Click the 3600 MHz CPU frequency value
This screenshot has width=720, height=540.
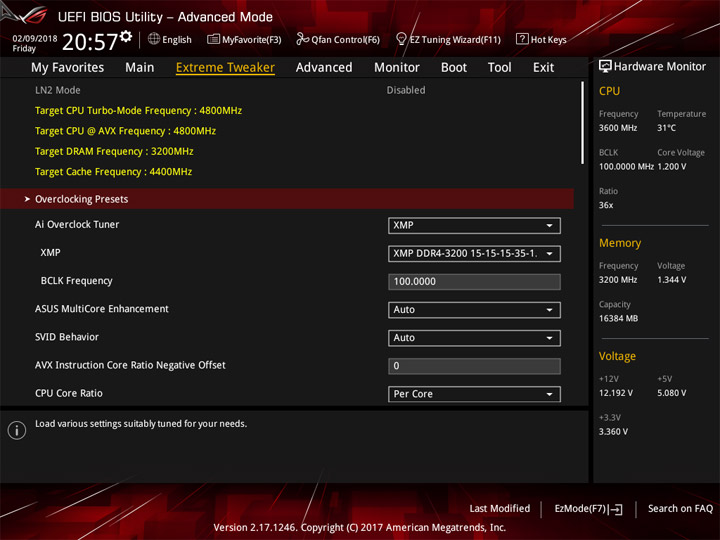tap(618, 128)
